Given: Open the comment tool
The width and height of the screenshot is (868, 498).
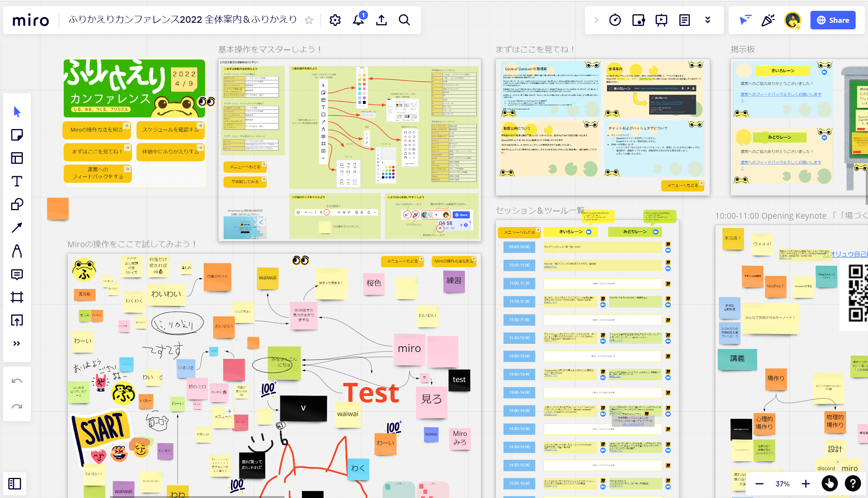Looking at the screenshot, I should [x=17, y=274].
